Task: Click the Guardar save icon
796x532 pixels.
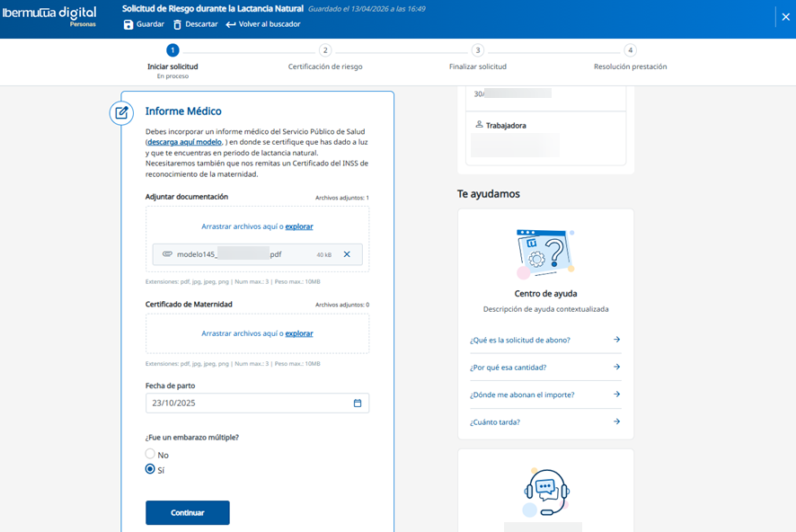Action: 128,24
